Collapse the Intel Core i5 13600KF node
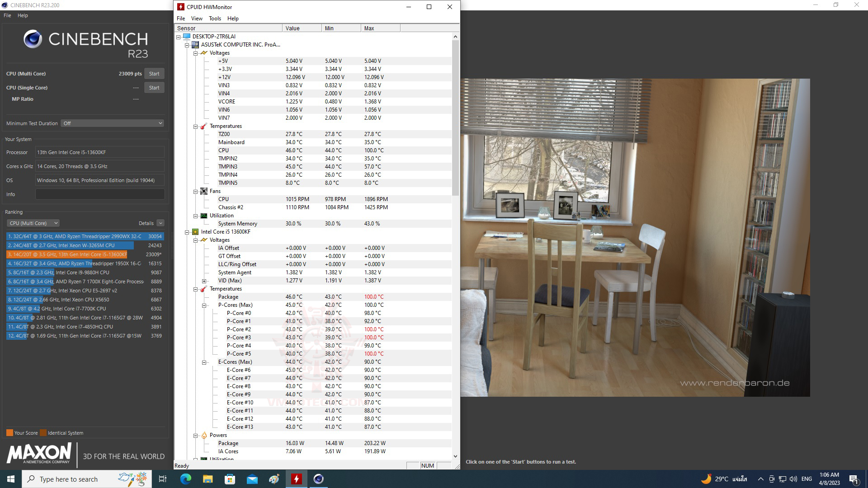This screenshot has width=868, height=488. click(187, 232)
